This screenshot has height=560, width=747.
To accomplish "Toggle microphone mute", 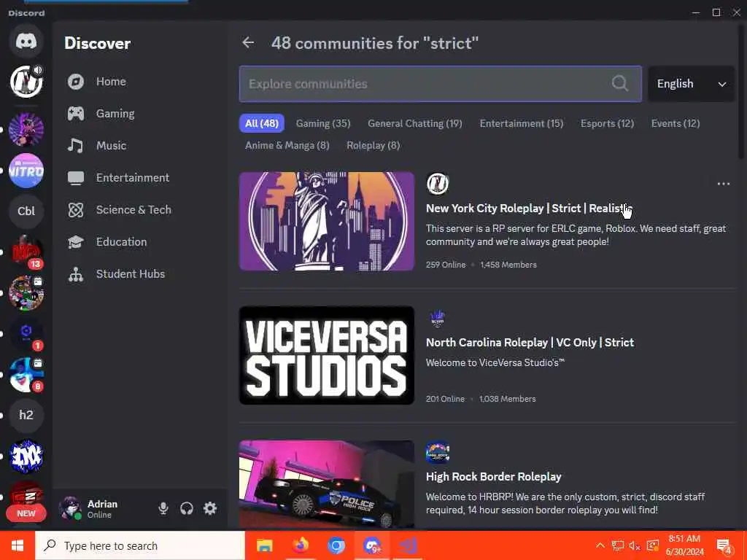I will click(x=163, y=508).
